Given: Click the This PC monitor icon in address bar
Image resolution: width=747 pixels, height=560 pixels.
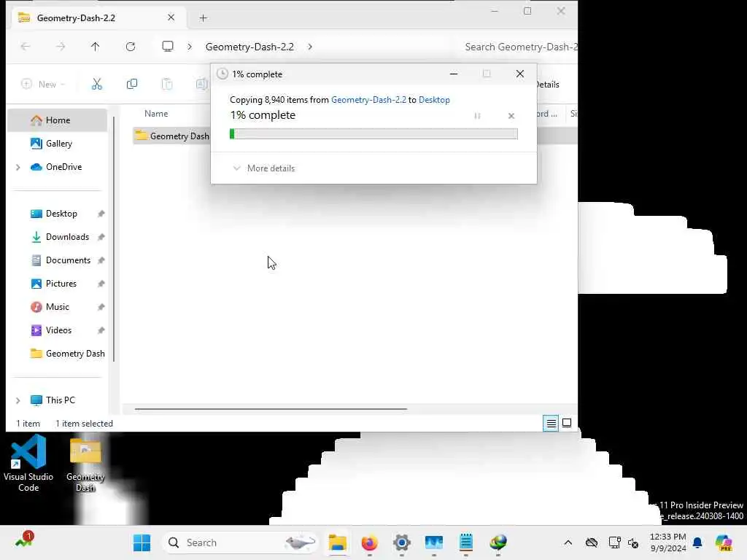Looking at the screenshot, I should coord(168,47).
